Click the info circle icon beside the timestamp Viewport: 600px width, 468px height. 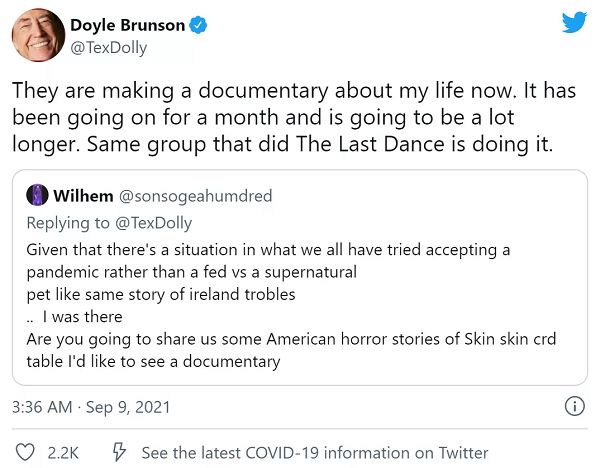click(575, 407)
